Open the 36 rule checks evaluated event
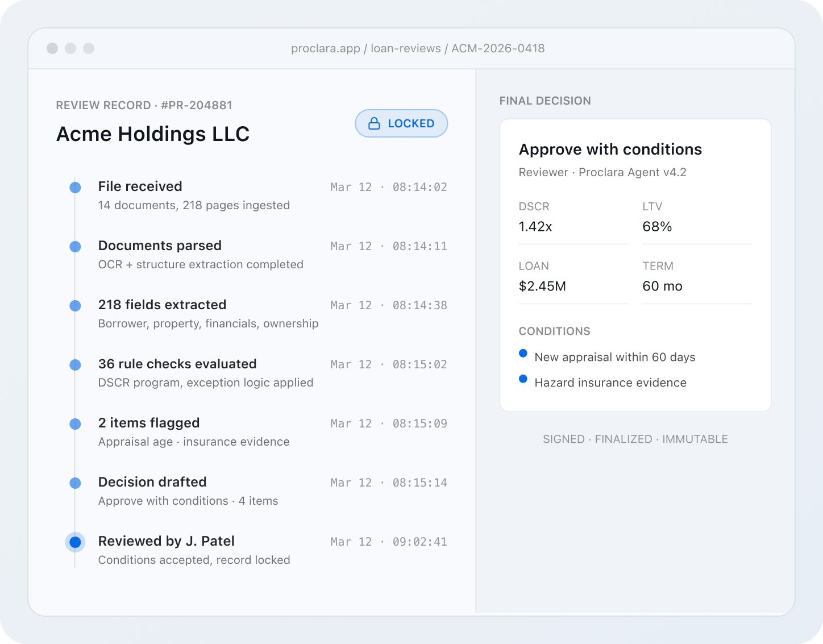Image resolution: width=823 pixels, height=644 pixels. click(177, 364)
